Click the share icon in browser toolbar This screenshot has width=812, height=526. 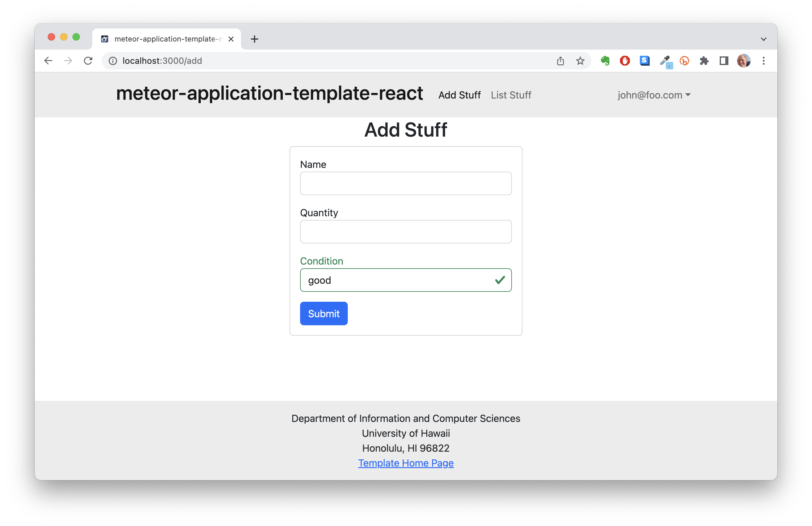click(561, 61)
